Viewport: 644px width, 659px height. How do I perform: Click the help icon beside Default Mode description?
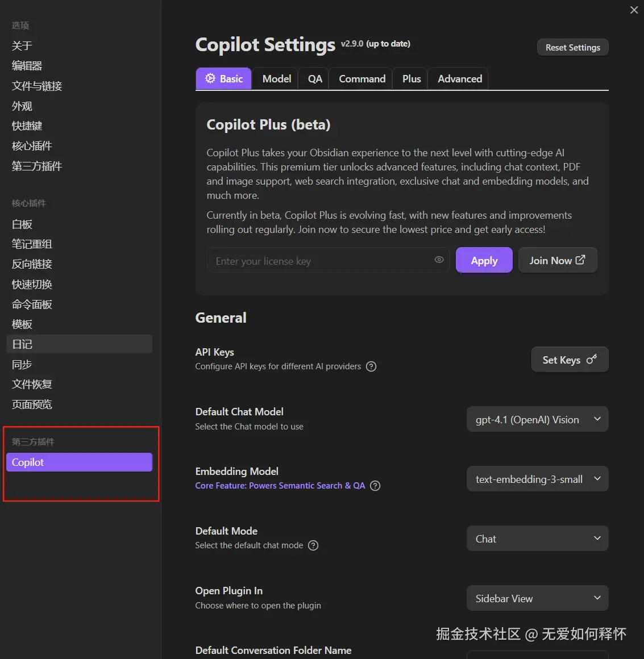(x=313, y=545)
